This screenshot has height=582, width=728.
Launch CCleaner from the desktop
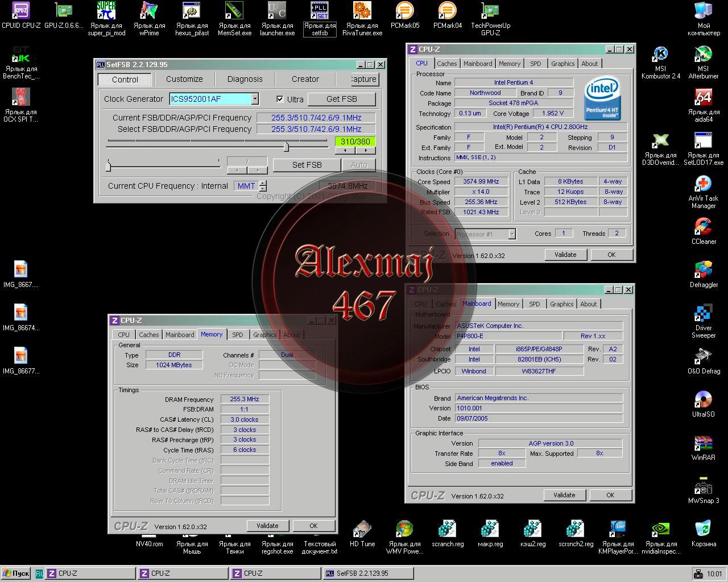point(704,227)
